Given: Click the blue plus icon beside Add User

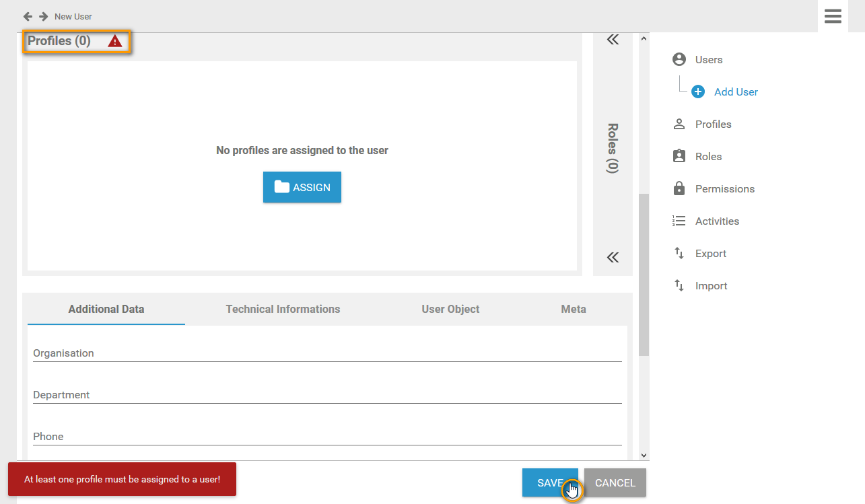Looking at the screenshot, I should pyautogui.click(x=697, y=92).
